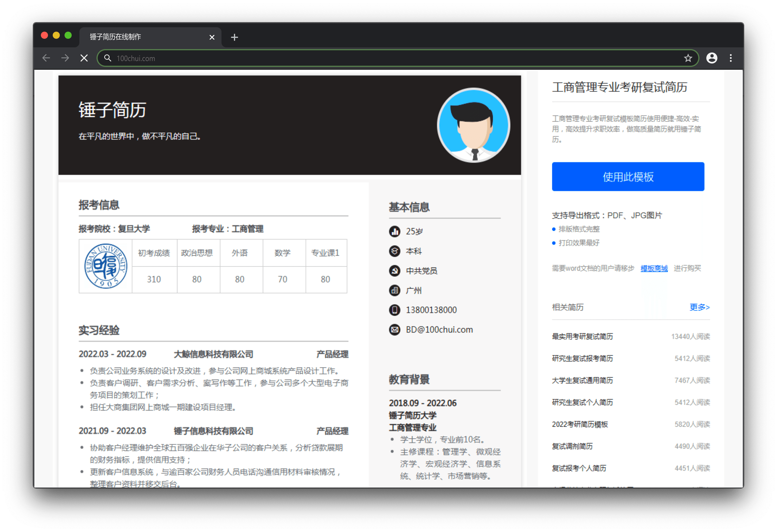
Task: Bookmark this page with the star icon
Action: 688,58
